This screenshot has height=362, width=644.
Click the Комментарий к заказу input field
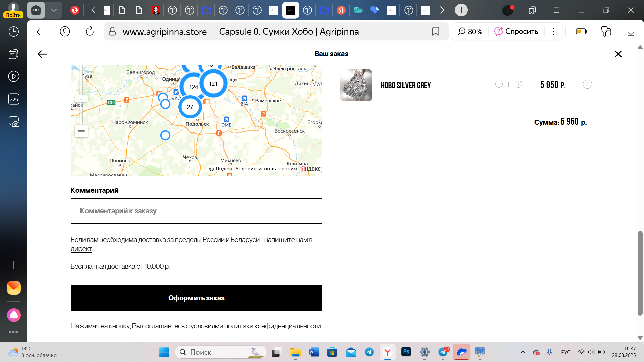[x=196, y=211]
